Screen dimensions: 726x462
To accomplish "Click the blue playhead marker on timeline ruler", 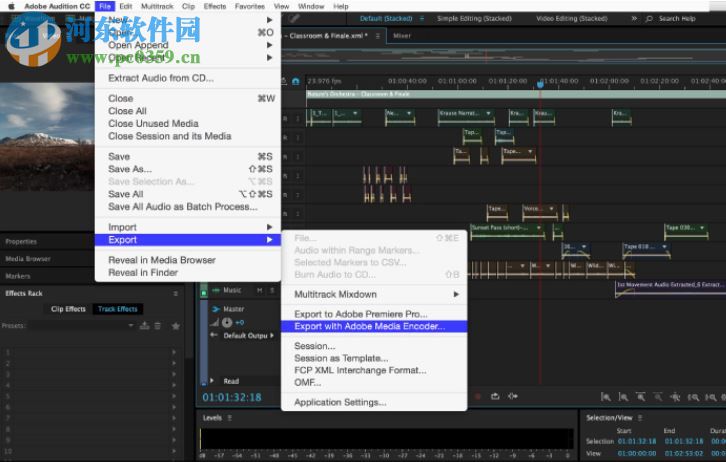I will tap(540, 84).
